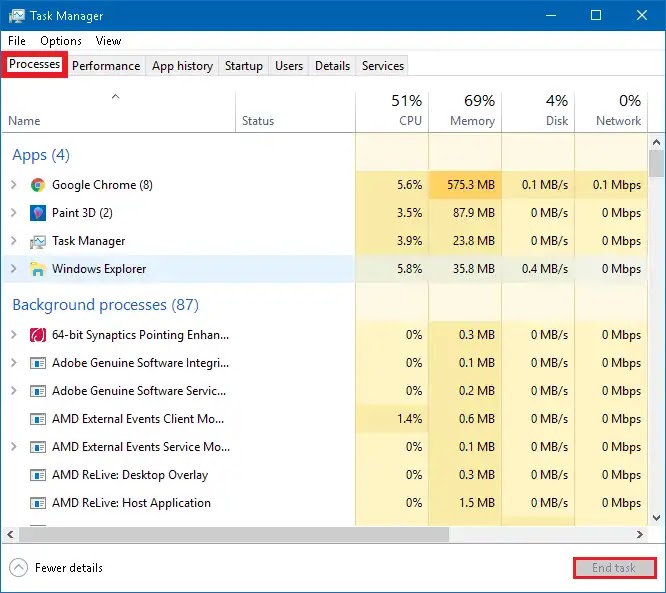The image size is (666, 593).
Task: Click the Fewer details link
Action: 69,568
